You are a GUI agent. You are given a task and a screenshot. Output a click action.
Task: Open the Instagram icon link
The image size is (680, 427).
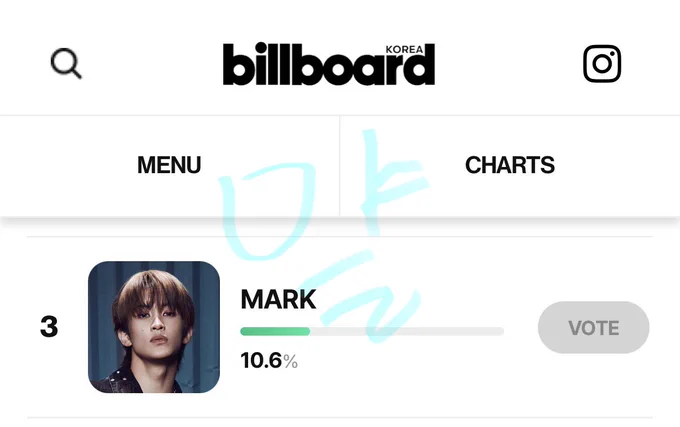[x=602, y=64]
